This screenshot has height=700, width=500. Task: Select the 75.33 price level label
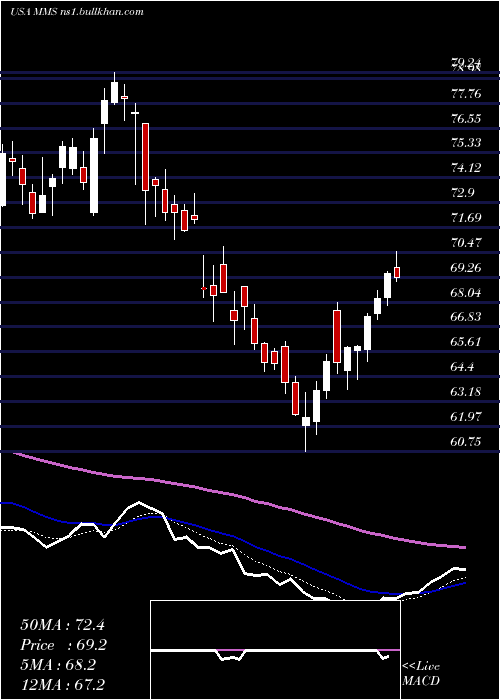click(466, 143)
